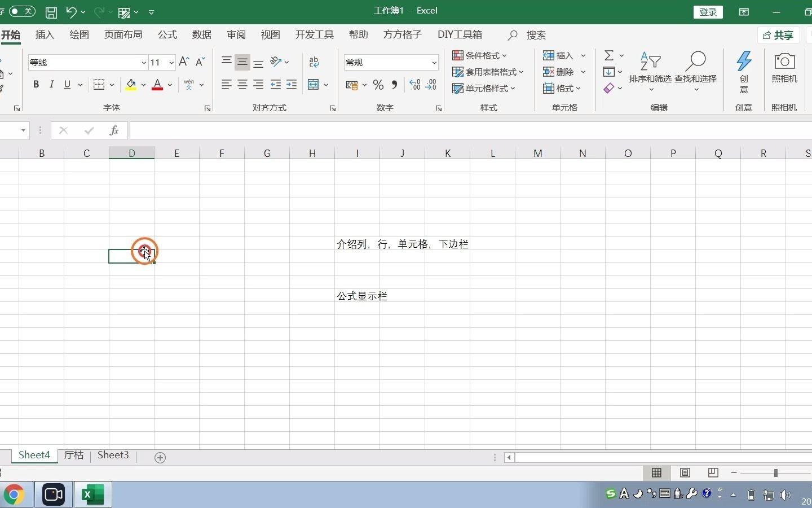Click the 登录 sign-in button
This screenshot has height=508, width=812.
(x=707, y=11)
